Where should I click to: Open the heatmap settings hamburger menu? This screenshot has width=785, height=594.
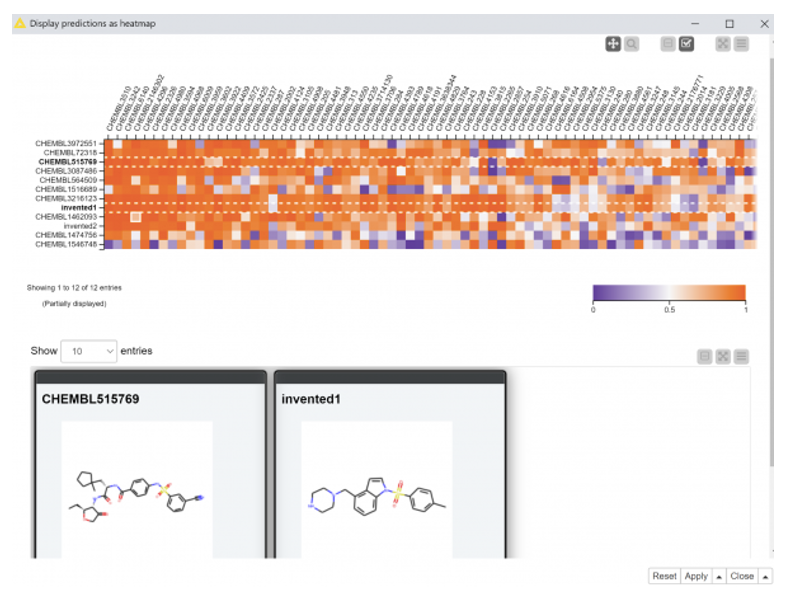[741, 44]
